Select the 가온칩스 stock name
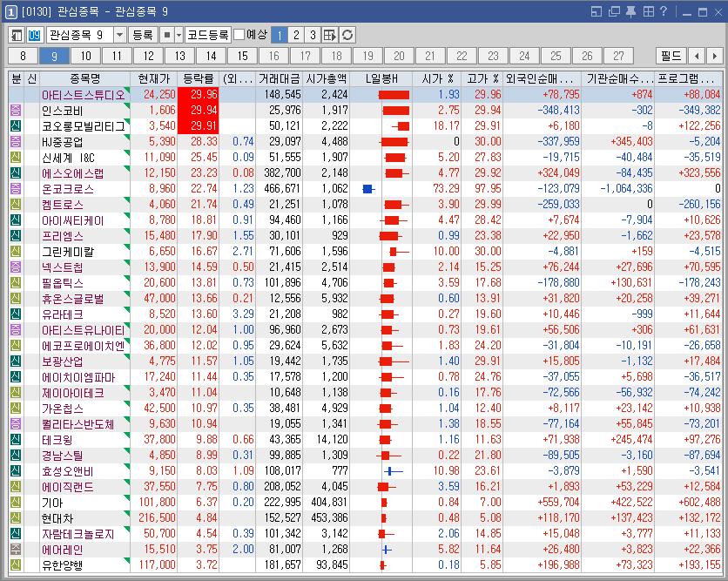Image resolution: width=728 pixels, height=581 pixels. [62, 409]
